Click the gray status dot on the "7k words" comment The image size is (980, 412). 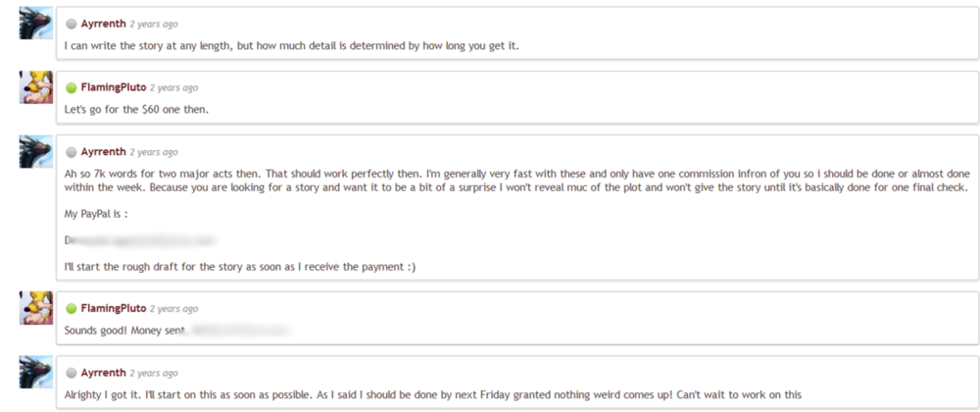tap(72, 152)
